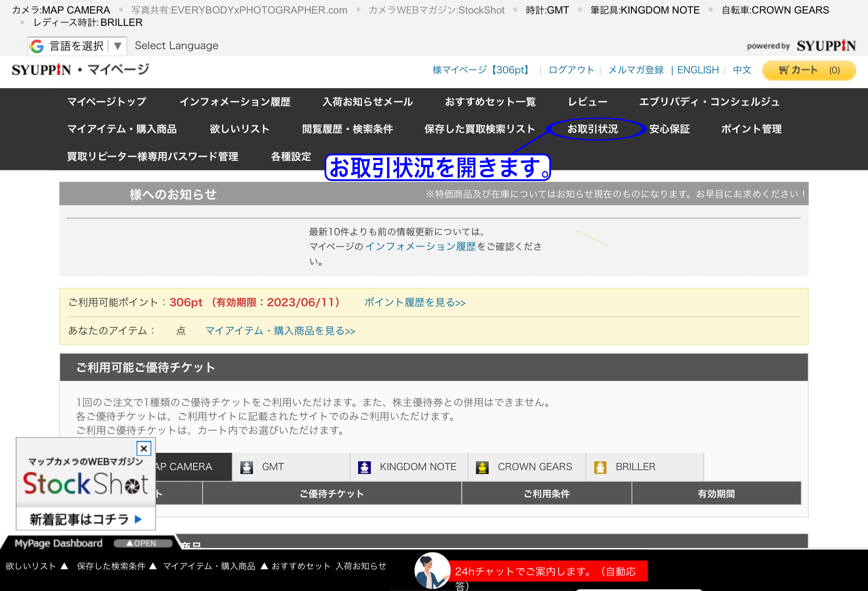868x591 pixels.
Task: Open 各種設定 menu item
Action: 291,156
